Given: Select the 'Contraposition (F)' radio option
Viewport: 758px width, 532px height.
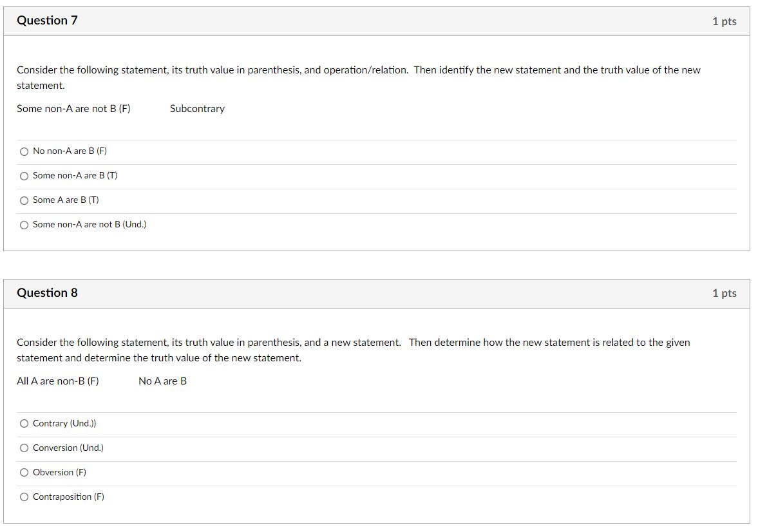Looking at the screenshot, I should (x=24, y=497).
